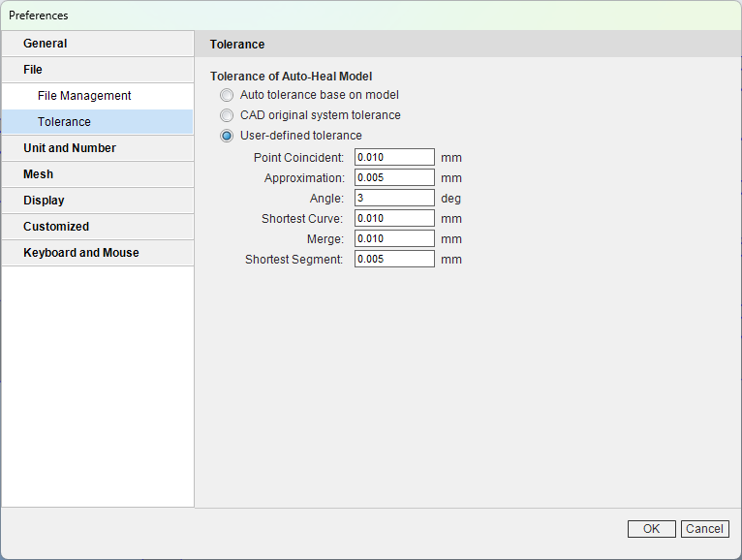Select the Tolerance page in sidebar
The image size is (742, 560).
[x=98, y=122]
